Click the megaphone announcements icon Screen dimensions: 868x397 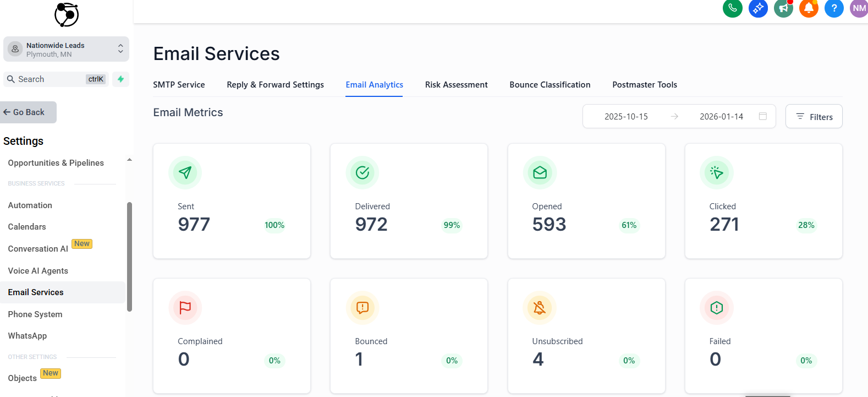783,8
